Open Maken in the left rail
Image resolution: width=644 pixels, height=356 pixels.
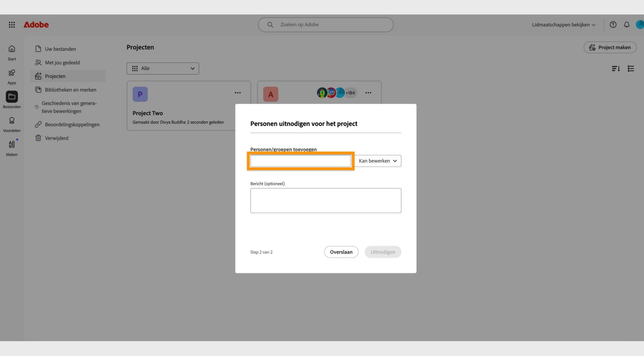[x=12, y=148]
